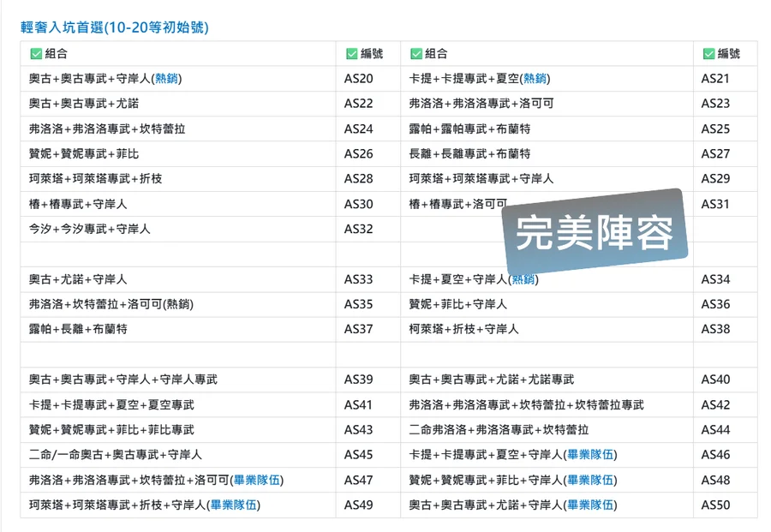Screen dimensions: 771x532
Task: Click the 熱銷 link in the 奧古+奧古專武+守岸人 row
Action: (x=166, y=79)
